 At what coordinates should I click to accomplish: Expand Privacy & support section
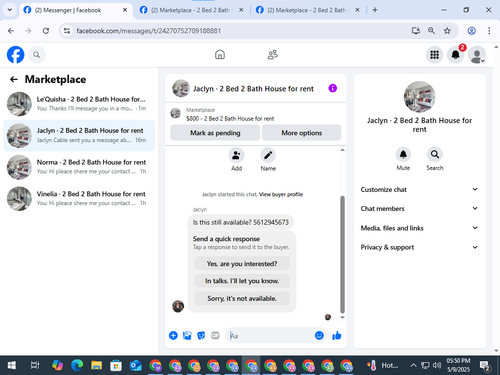coord(419,247)
